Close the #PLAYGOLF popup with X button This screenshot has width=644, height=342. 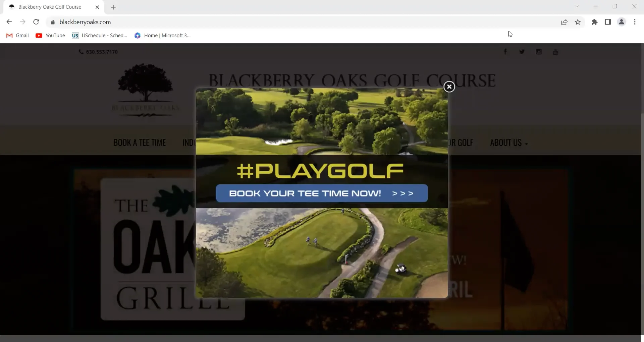click(449, 87)
